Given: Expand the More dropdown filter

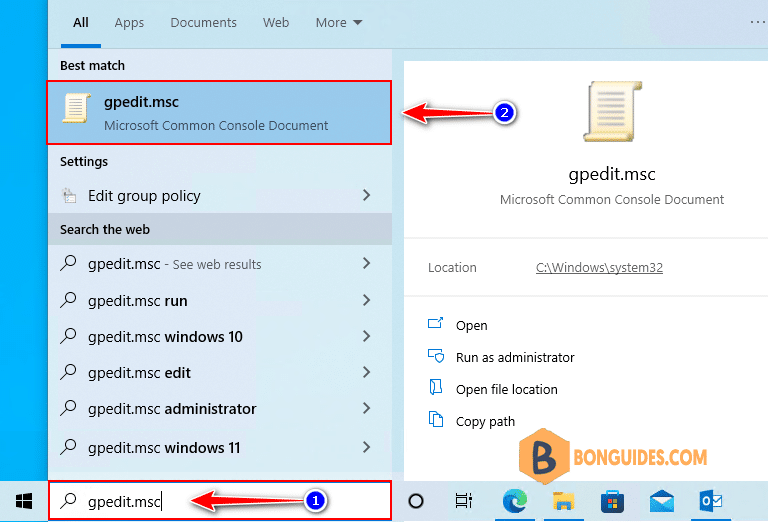Looking at the screenshot, I should (339, 23).
